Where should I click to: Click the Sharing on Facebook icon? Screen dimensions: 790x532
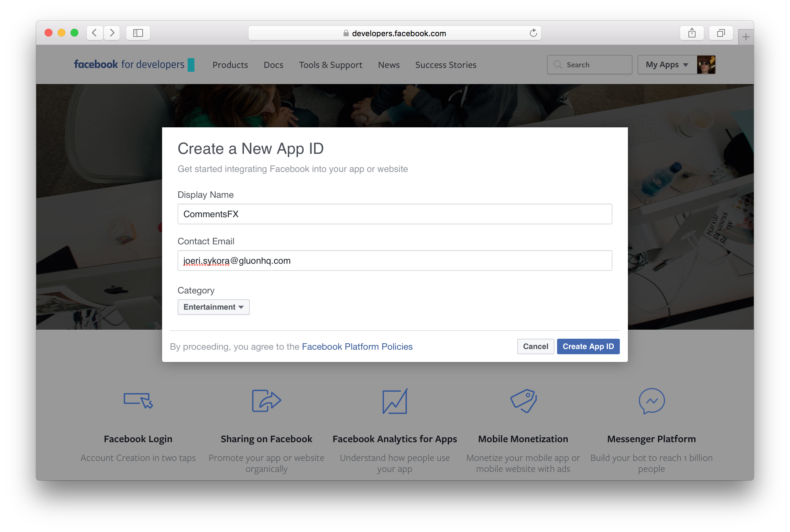tap(266, 401)
